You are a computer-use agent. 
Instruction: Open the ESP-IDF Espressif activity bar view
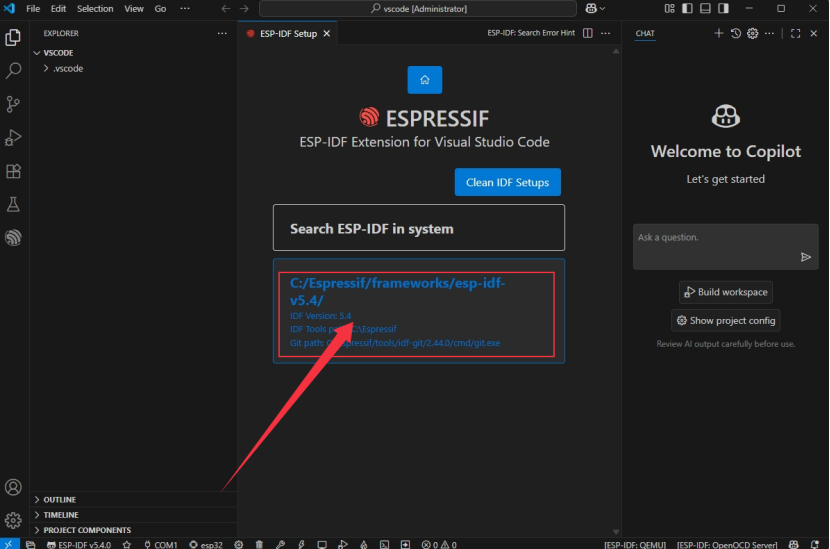pyautogui.click(x=13, y=237)
